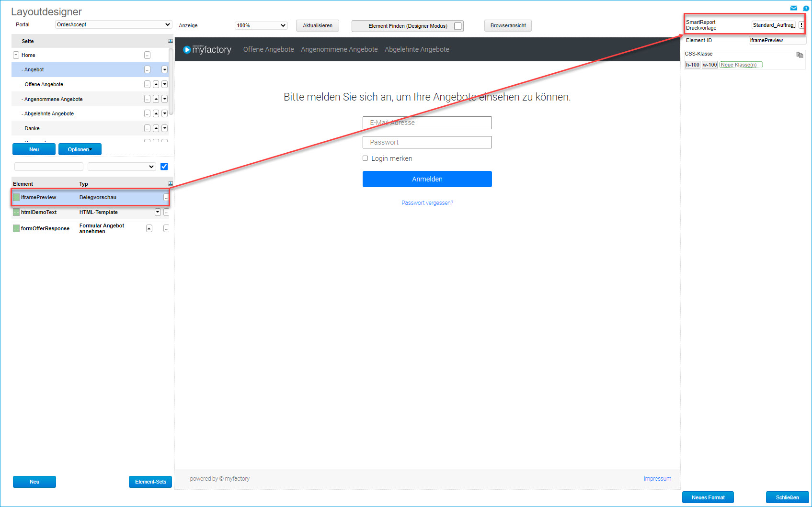Open details button for Angebot page

click(x=147, y=69)
